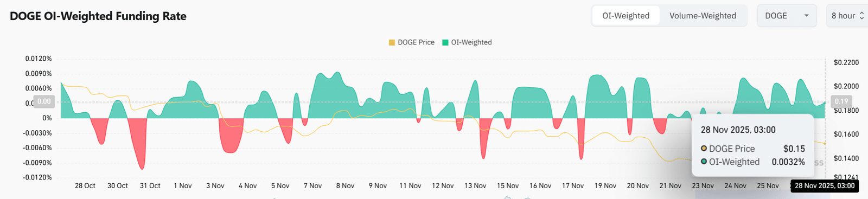Screen dimensions: 868x199
Task: Click the green OI-Weighted tooltip marker
Action: (704, 162)
